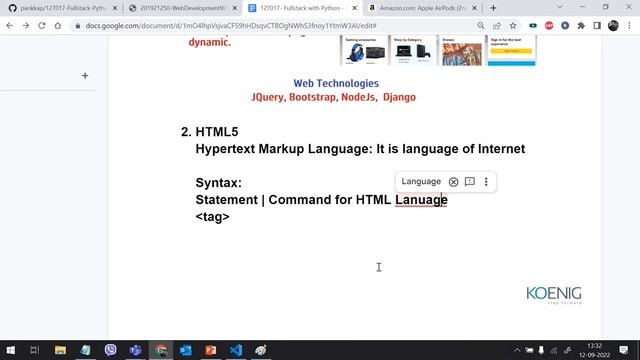Send feedback on spelling suggestion
Viewport: 640px width, 360px height.
point(470,181)
